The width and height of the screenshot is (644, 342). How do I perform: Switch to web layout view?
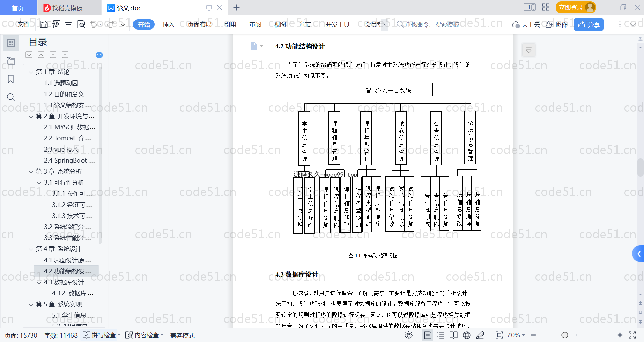coord(467,335)
